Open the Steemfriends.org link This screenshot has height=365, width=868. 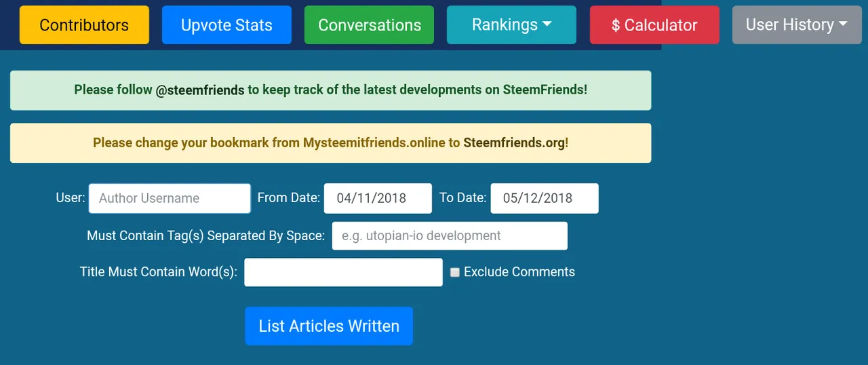click(514, 143)
